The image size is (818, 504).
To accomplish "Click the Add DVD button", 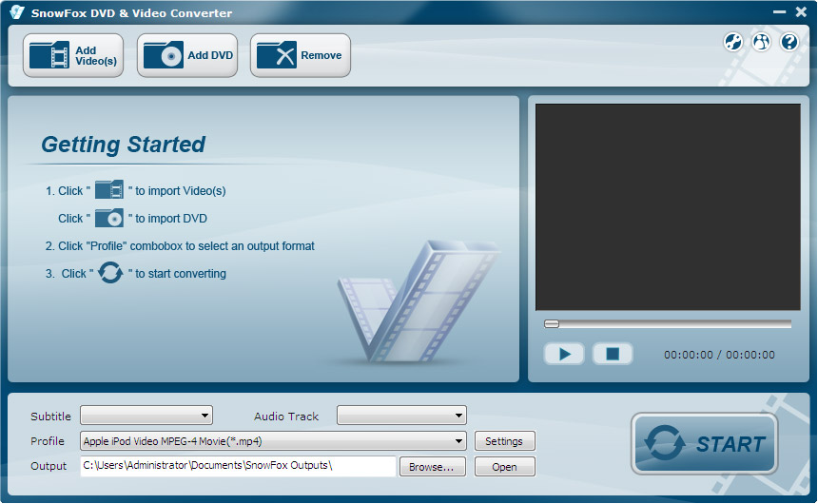I will [x=187, y=55].
